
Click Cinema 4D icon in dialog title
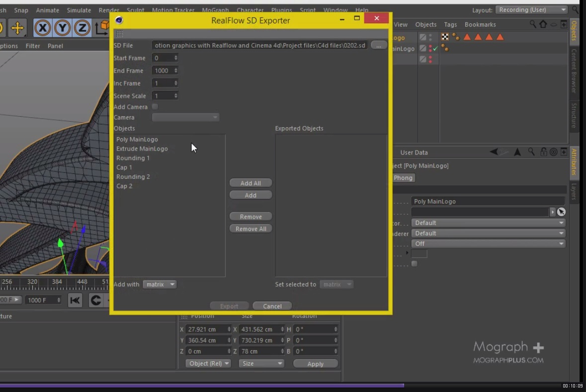119,20
